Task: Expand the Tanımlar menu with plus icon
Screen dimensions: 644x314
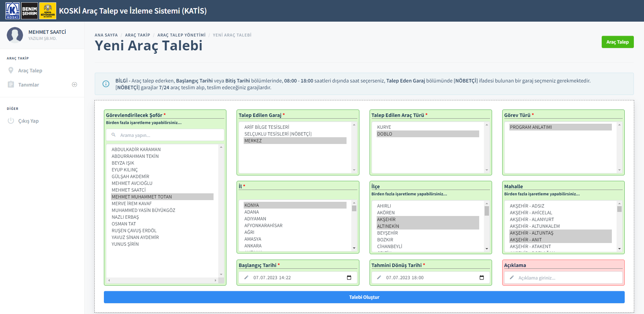Action: click(x=74, y=84)
